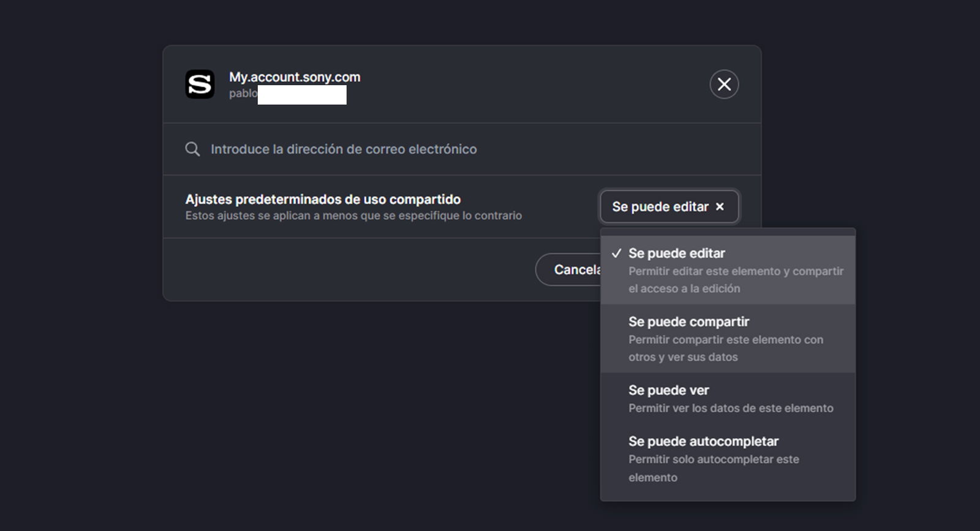Click the search magnifier icon
The height and width of the screenshot is (531, 980).
tap(192, 149)
